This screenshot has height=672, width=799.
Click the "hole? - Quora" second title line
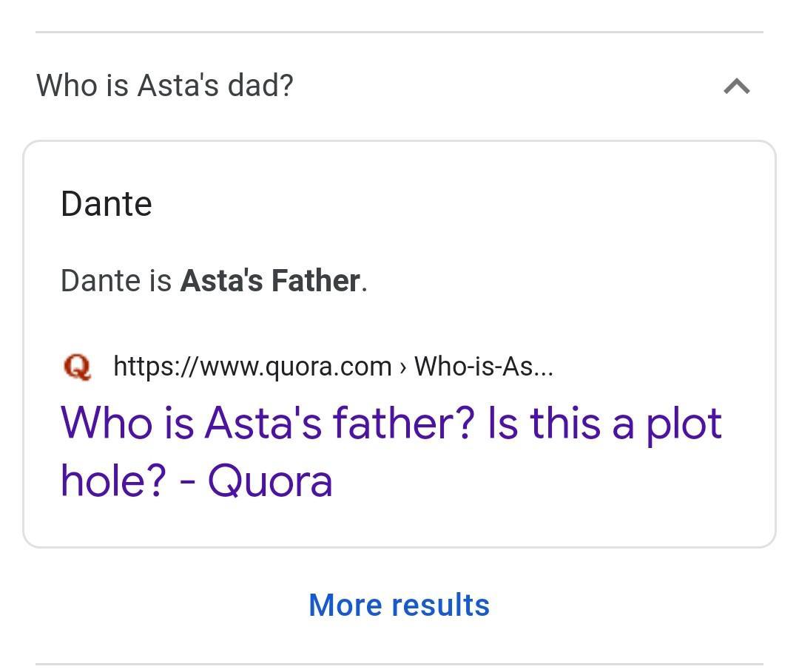point(196,481)
